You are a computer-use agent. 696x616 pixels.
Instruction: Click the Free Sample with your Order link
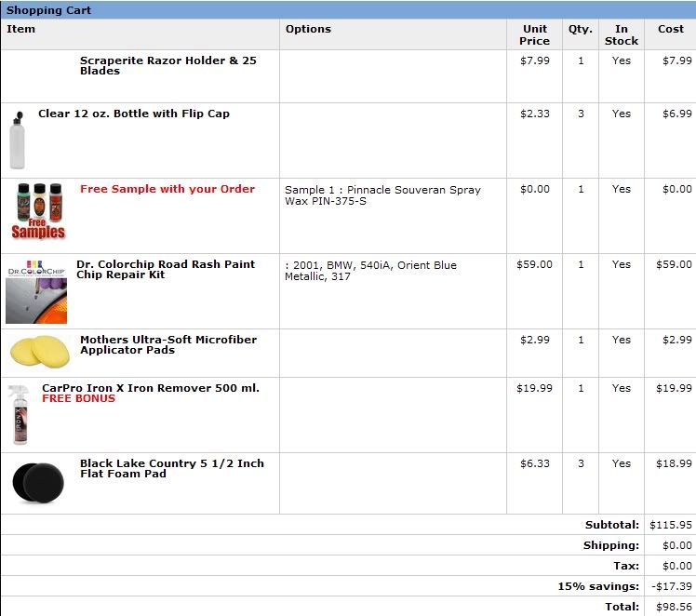point(167,189)
